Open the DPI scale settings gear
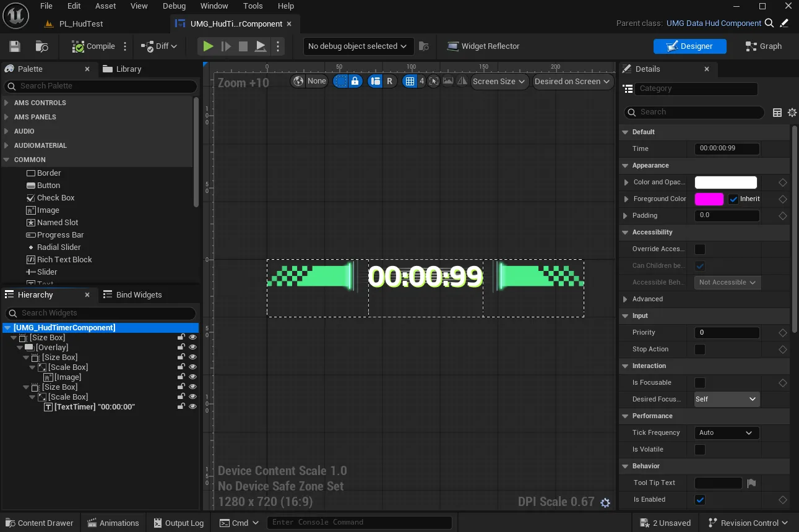The width and height of the screenshot is (799, 532). [605, 503]
